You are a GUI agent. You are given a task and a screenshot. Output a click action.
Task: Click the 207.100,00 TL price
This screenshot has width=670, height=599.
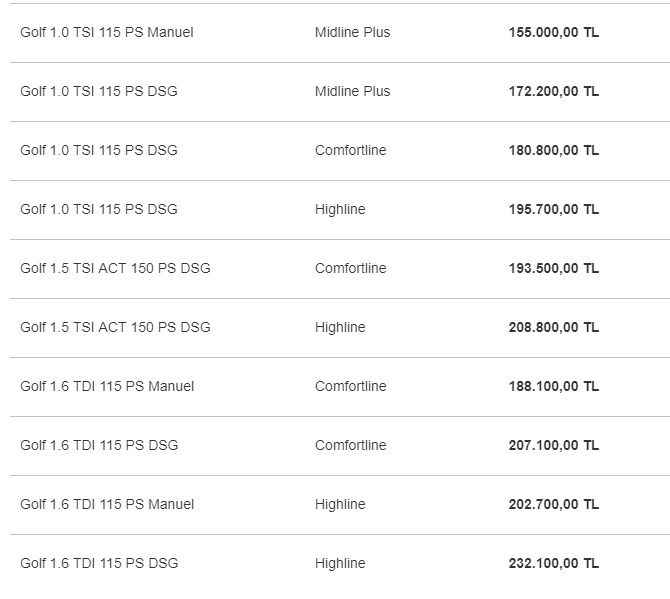click(x=553, y=445)
